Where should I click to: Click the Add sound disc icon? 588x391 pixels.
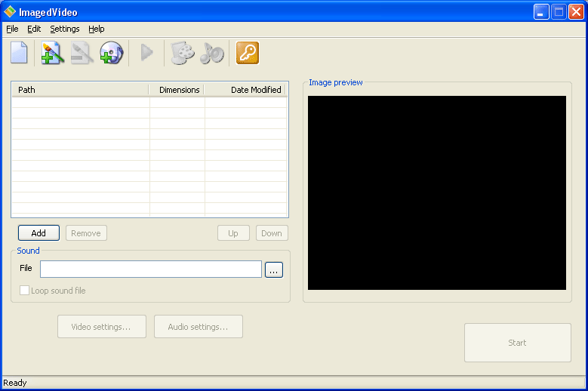(x=112, y=53)
